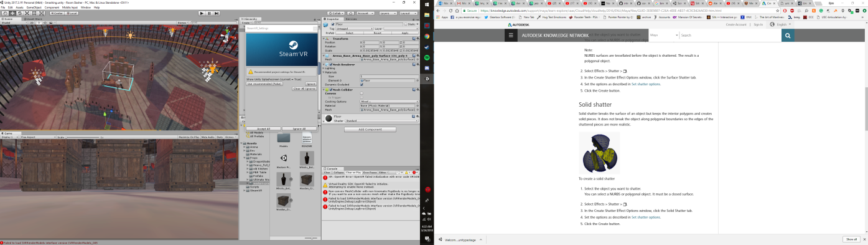Open the Layers dropdown in Unity toolbar

(388, 13)
